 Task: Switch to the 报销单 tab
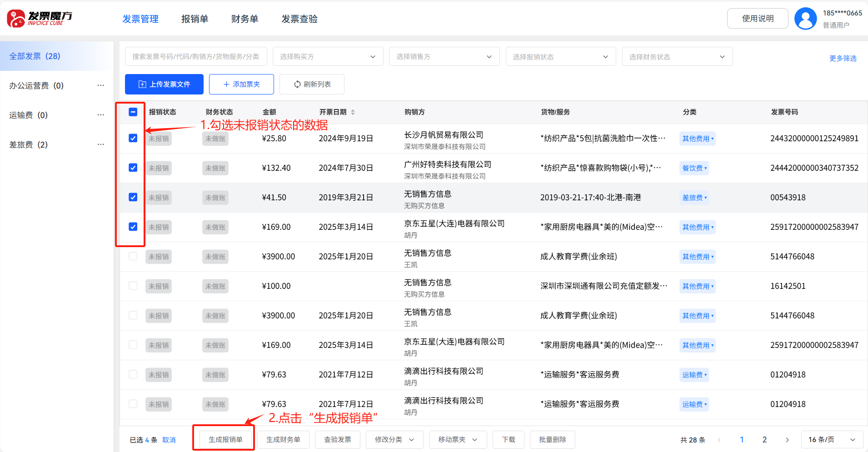tap(195, 19)
